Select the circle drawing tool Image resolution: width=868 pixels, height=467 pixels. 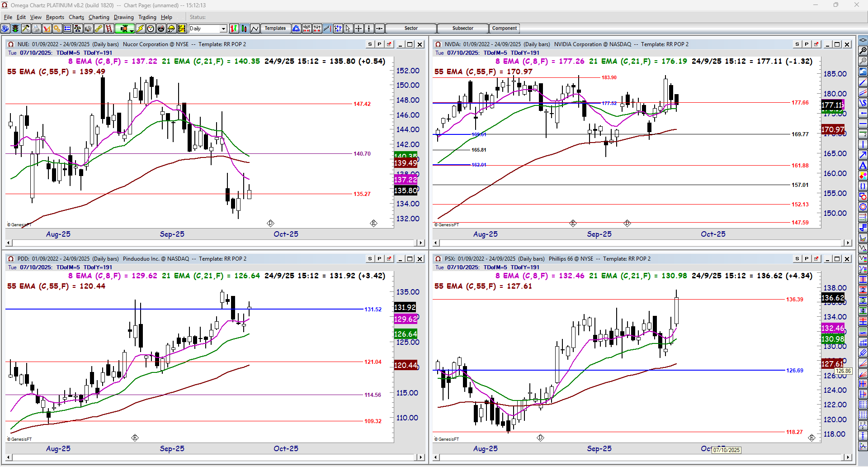pos(863,207)
